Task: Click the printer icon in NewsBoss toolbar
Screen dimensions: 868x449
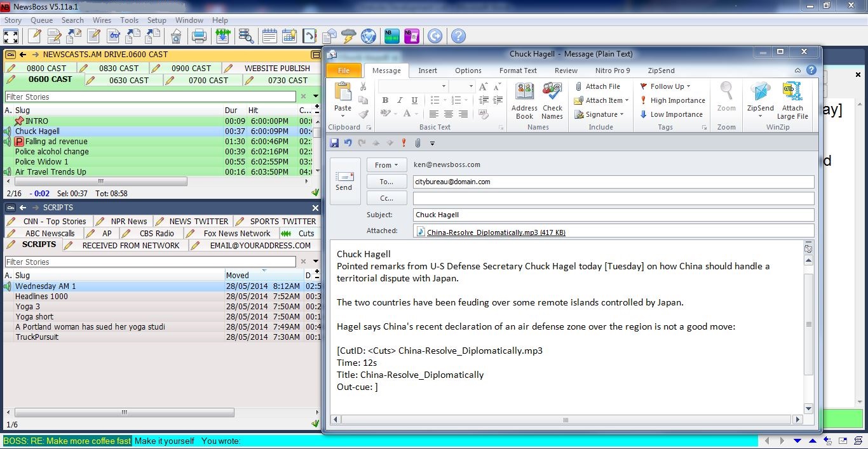Action: pyautogui.click(x=200, y=36)
